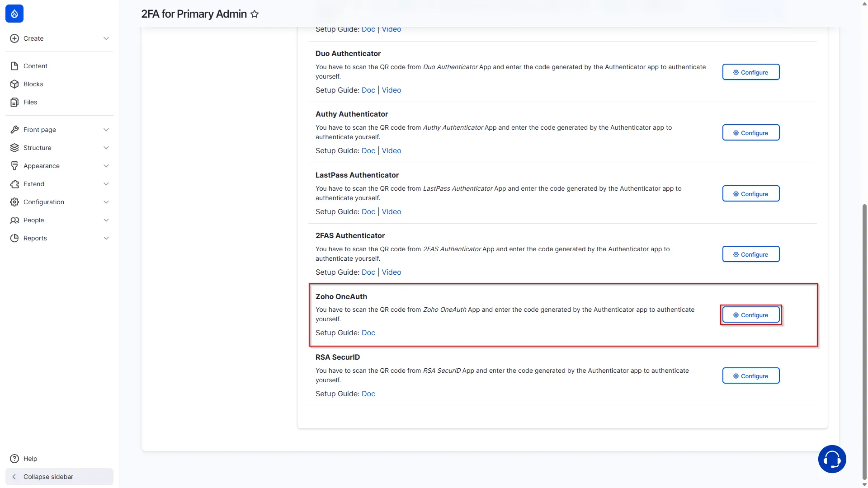Click the RSA SecurID heading
Viewport: 868px width, 488px height.
[338, 357]
